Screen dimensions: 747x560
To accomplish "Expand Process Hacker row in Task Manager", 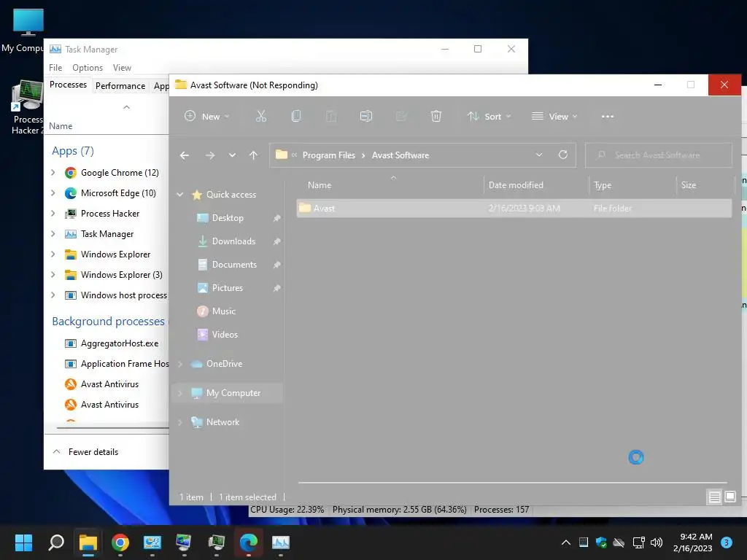I will [53, 214].
